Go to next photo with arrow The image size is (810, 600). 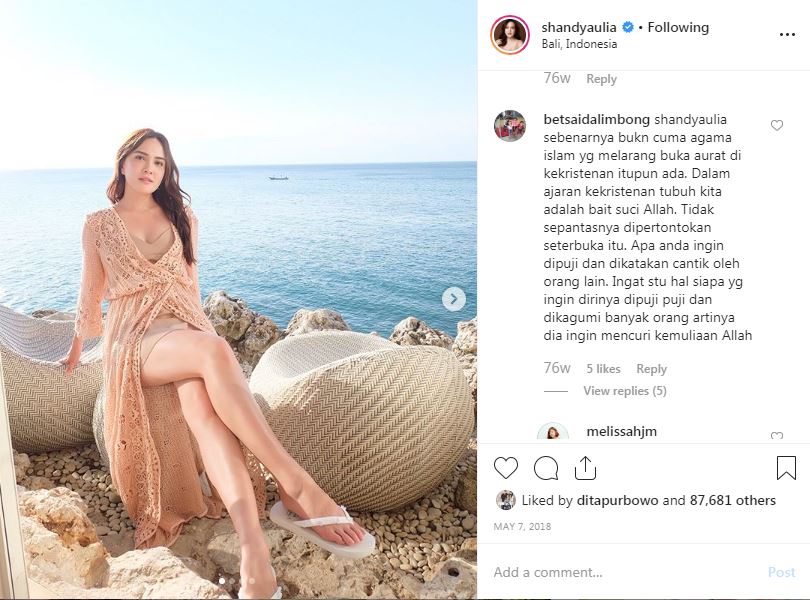[x=453, y=299]
